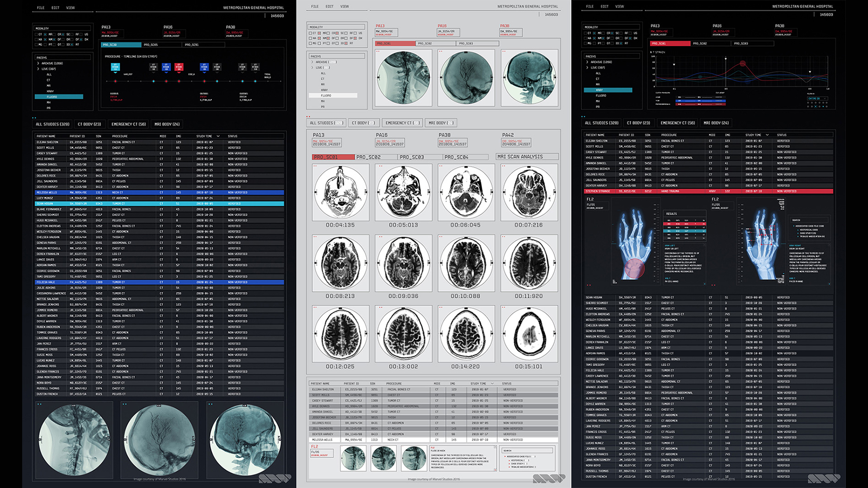Screen dimensions: 868x488
Task: Select the red CT Stage 04 timeline block
Action: tap(179, 66)
